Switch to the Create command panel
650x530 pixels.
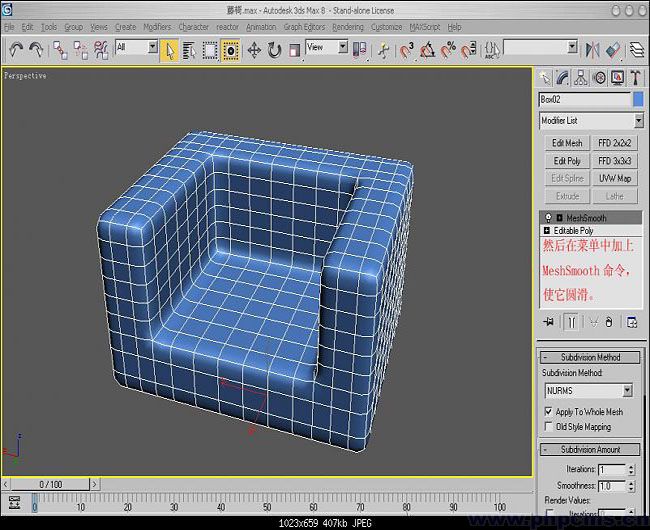(x=544, y=77)
